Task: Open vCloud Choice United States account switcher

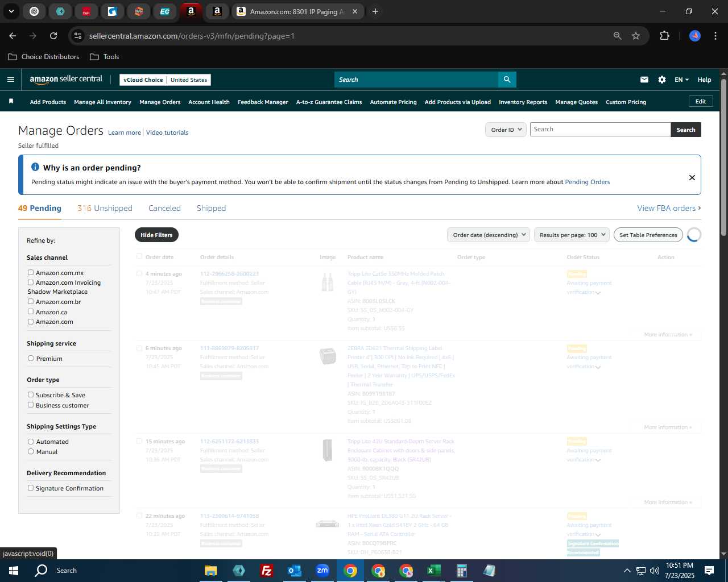Action: [x=166, y=80]
